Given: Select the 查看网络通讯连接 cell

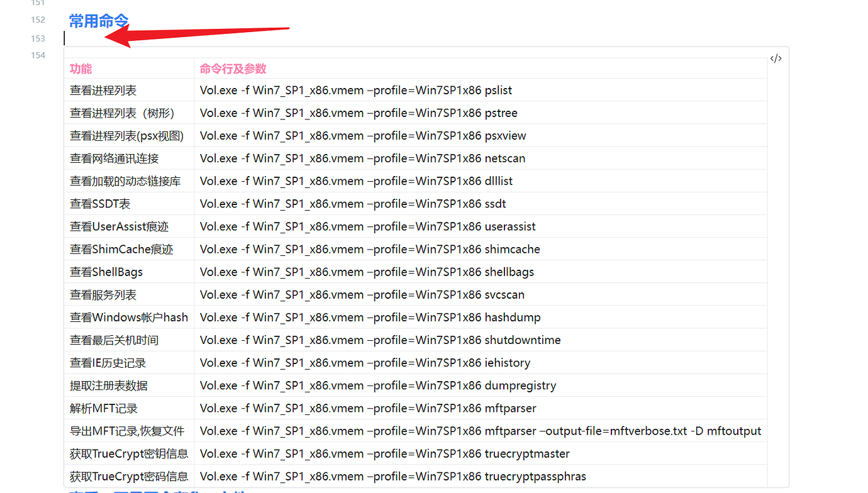Looking at the screenshot, I should [x=129, y=158].
